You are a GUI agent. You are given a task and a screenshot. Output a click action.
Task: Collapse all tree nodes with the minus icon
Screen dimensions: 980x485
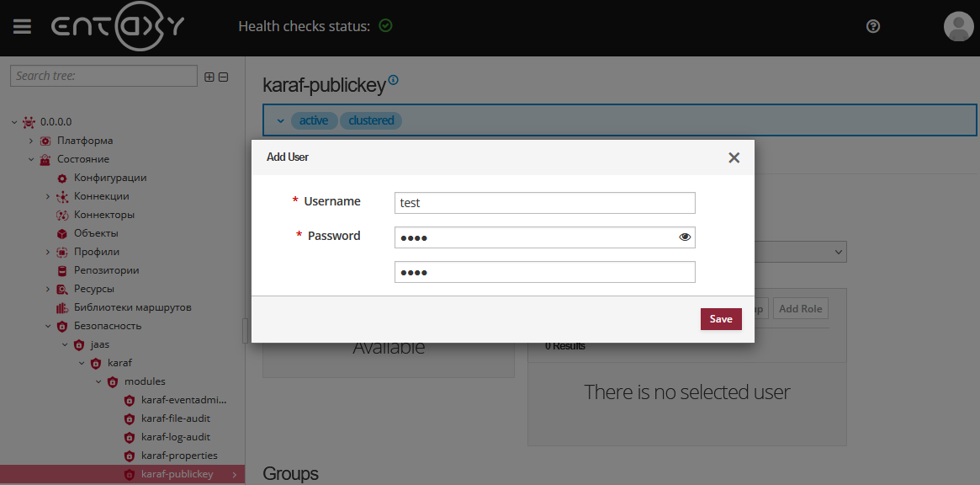click(x=222, y=76)
